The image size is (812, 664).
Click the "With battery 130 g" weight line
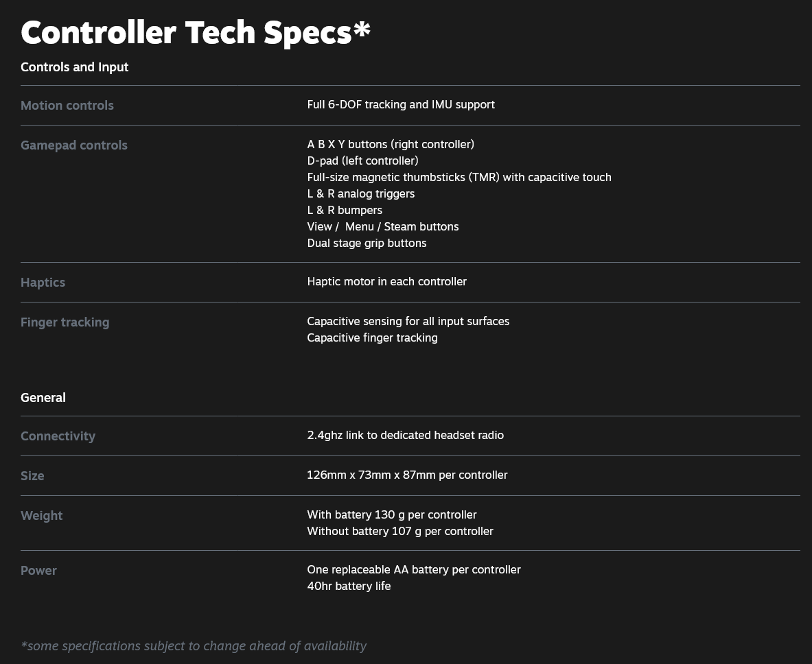click(x=391, y=515)
